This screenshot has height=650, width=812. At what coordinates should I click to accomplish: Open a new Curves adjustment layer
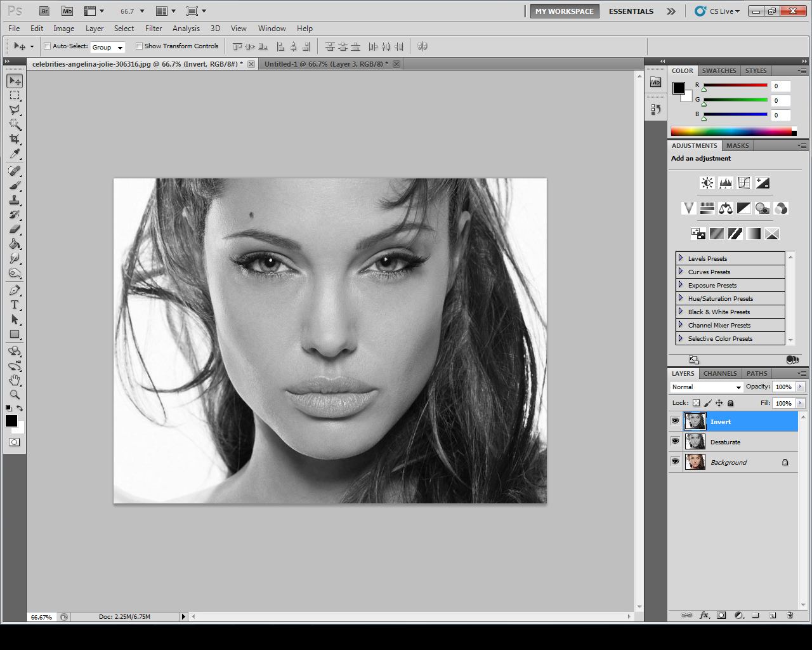coord(743,183)
